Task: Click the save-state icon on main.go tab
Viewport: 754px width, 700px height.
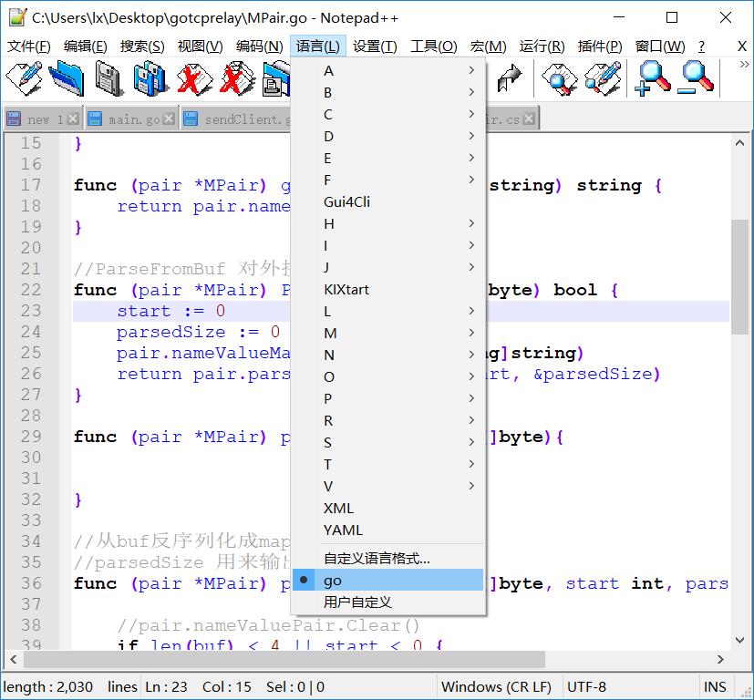Action: pos(95,118)
